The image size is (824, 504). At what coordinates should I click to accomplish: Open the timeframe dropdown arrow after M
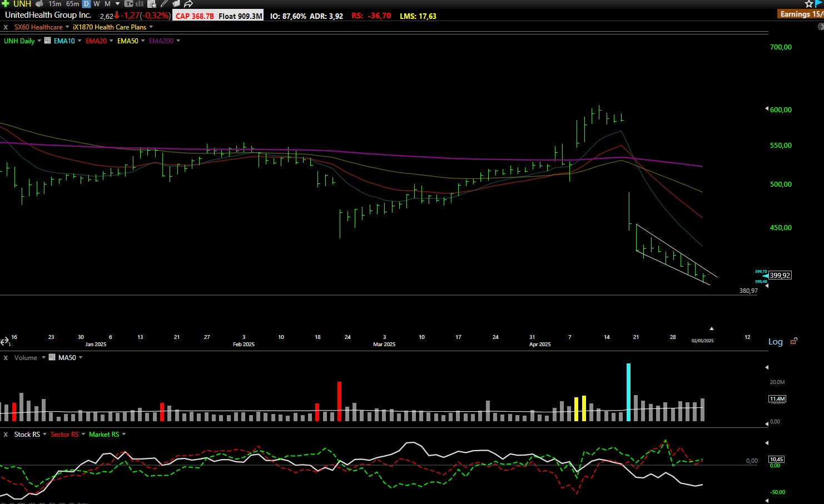click(x=117, y=3)
